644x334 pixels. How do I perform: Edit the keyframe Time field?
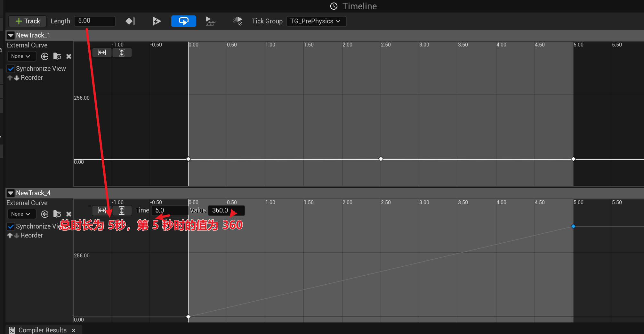pos(169,210)
